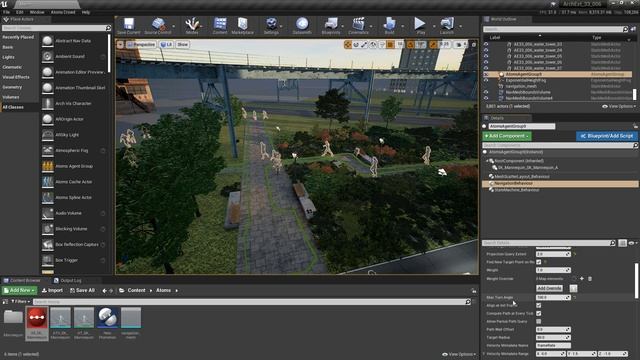Viewport: 640px width, 360px height.
Task: Open the Atoms Crowd menu
Action: 63,12
